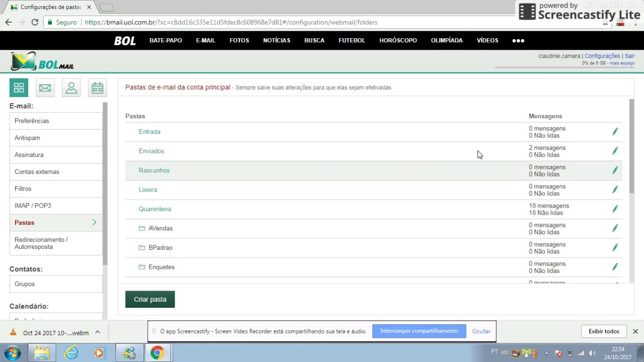Open the contacts person icon

(x=71, y=88)
